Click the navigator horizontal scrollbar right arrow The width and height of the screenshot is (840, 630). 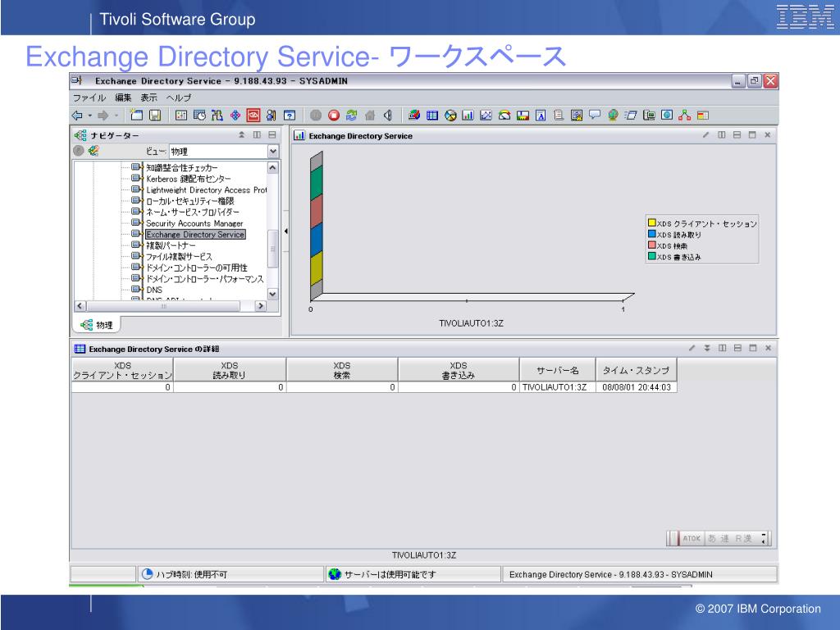pos(261,306)
